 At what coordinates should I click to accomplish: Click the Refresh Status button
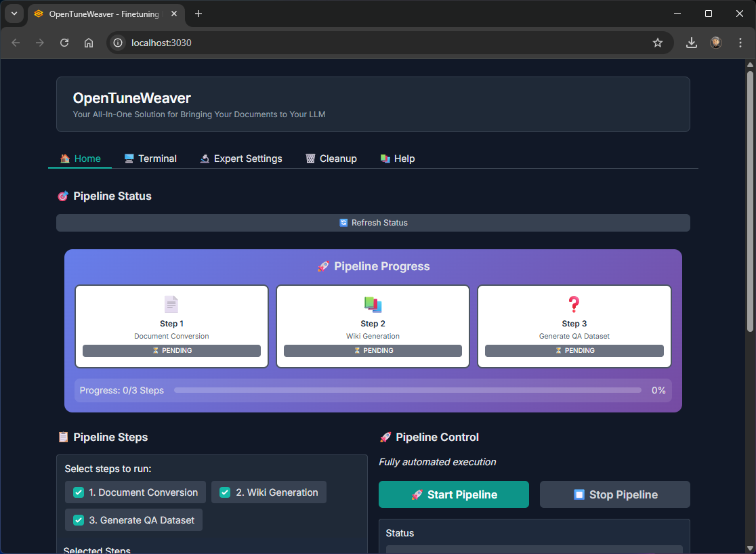[373, 223]
